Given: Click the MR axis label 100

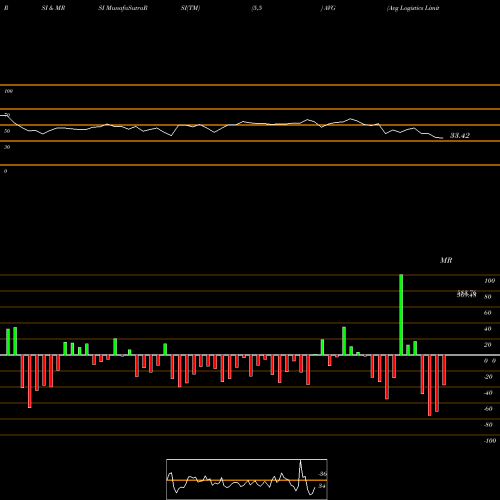Looking at the screenshot, I should 489,281.
